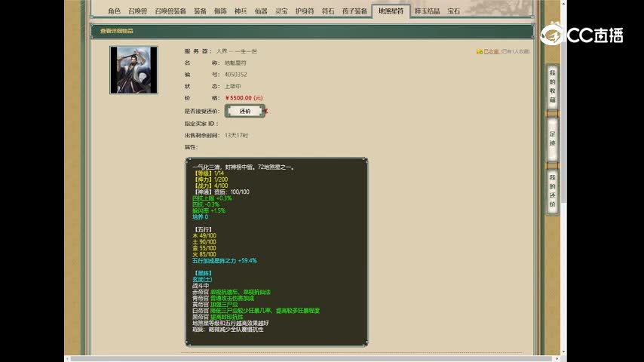Click the 黑帝宫 effect row

click(217, 317)
